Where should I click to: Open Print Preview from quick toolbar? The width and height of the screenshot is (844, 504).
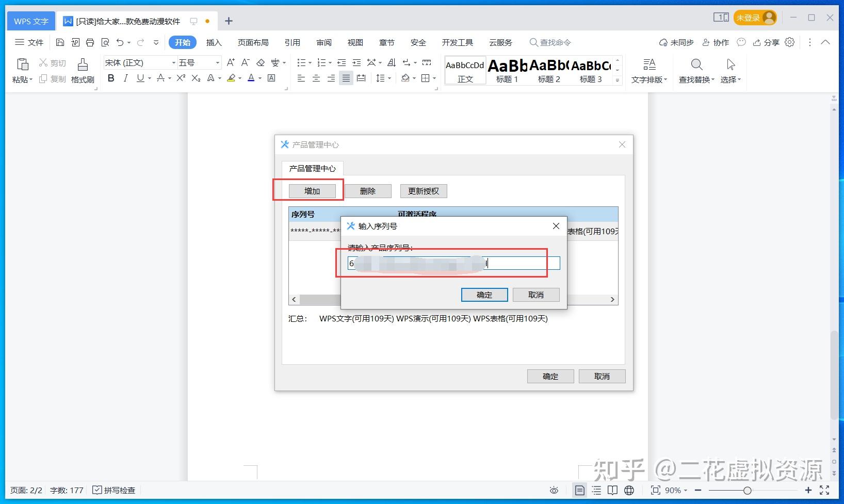pos(105,42)
